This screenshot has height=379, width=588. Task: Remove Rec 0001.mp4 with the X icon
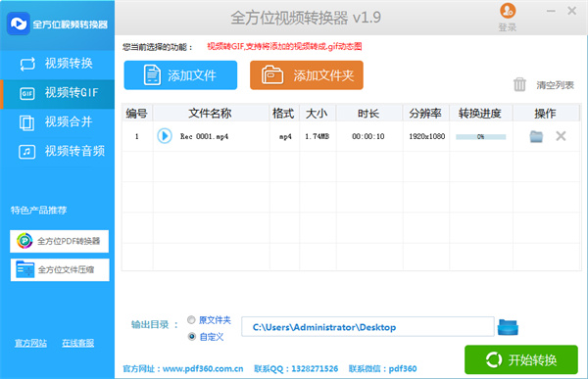[x=561, y=136]
